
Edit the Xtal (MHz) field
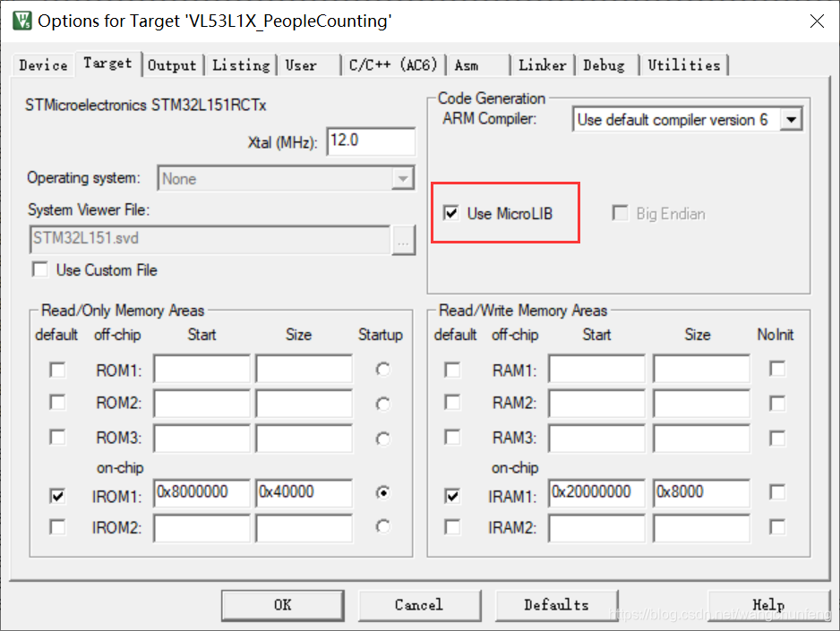click(371, 141)
